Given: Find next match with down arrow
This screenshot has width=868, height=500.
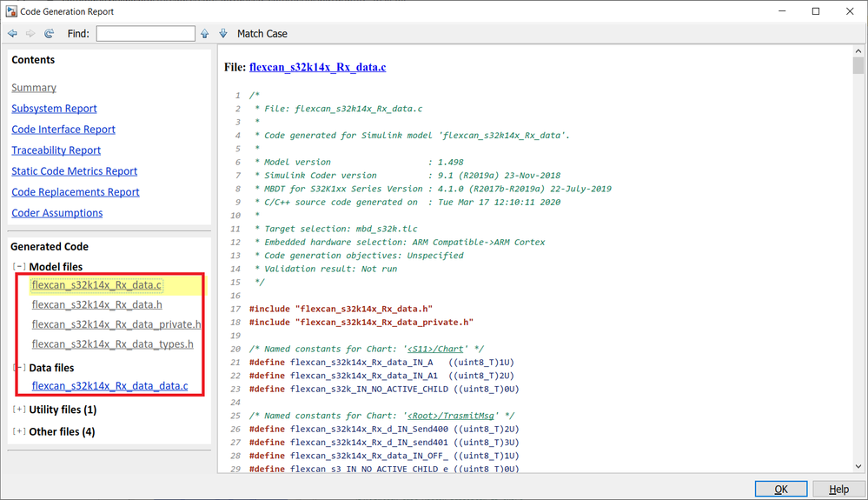Looking at the screenshot, I should click(223, 34).
